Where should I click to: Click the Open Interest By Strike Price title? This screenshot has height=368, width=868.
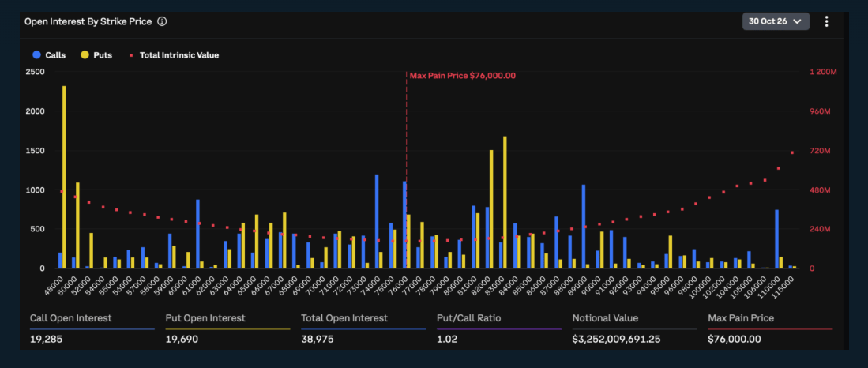click(88, 21)
